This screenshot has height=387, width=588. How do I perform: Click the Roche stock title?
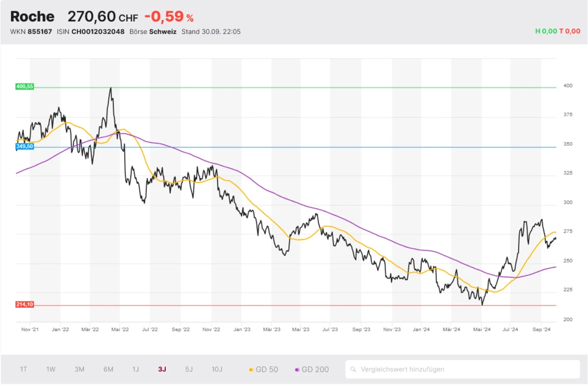(32, 16)
